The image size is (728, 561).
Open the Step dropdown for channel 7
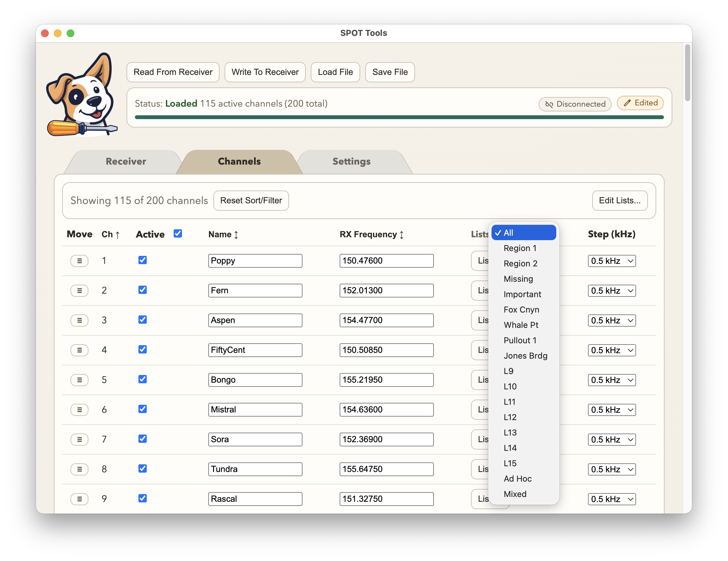(x=611, y=439)
